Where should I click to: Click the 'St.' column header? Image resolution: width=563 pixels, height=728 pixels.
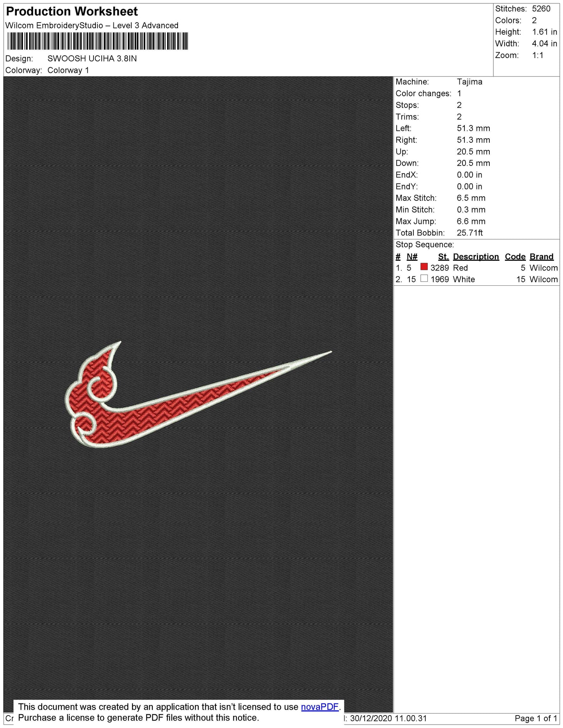click(x=443, y=257)
